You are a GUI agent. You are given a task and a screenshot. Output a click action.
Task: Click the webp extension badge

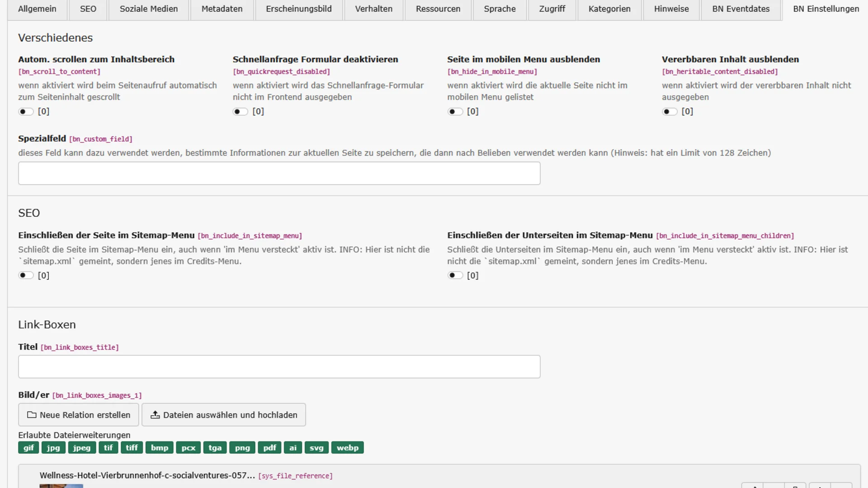click(348, 448)
